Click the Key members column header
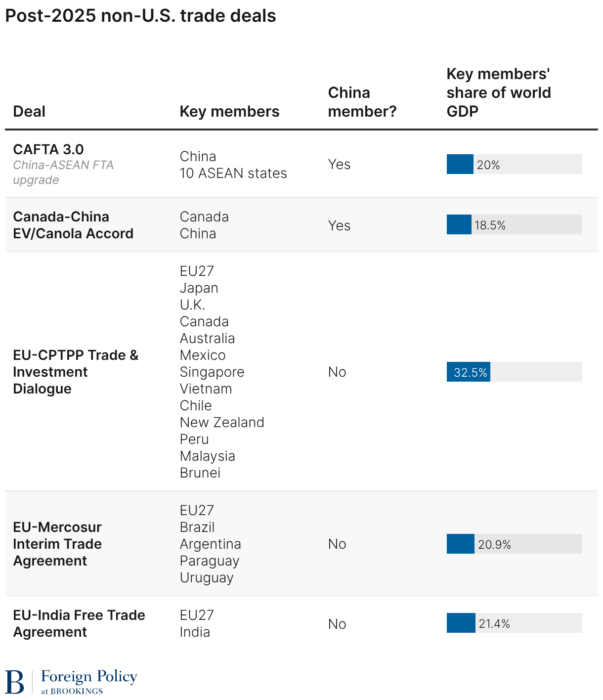 pyautogui.click(x=229, y=111)
